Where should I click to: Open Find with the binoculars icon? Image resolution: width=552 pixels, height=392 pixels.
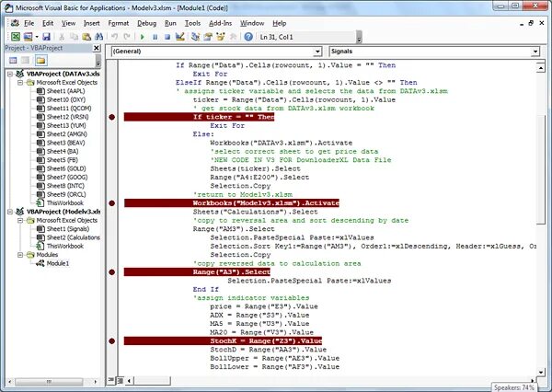[x=99, y=37]
